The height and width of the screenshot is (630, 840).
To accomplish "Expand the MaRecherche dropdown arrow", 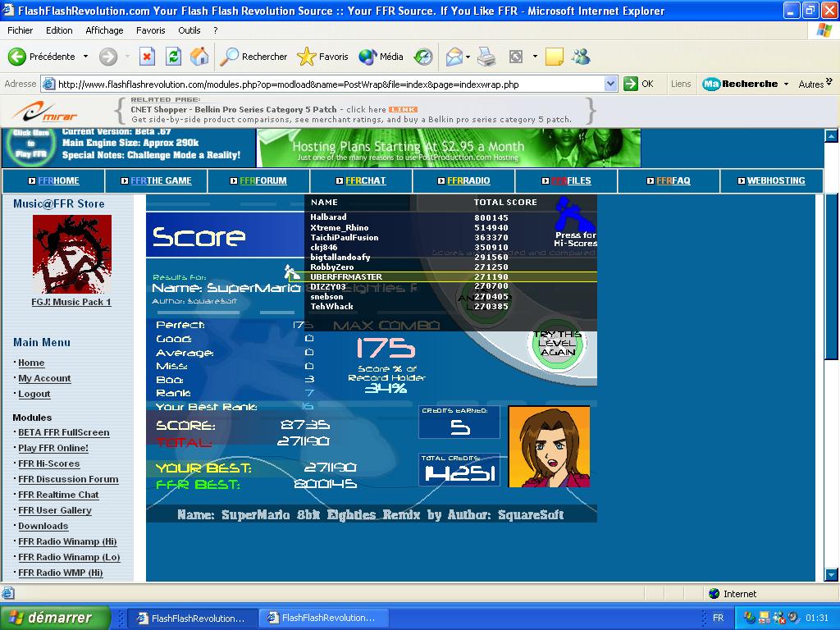I will [x=786, y=84].
